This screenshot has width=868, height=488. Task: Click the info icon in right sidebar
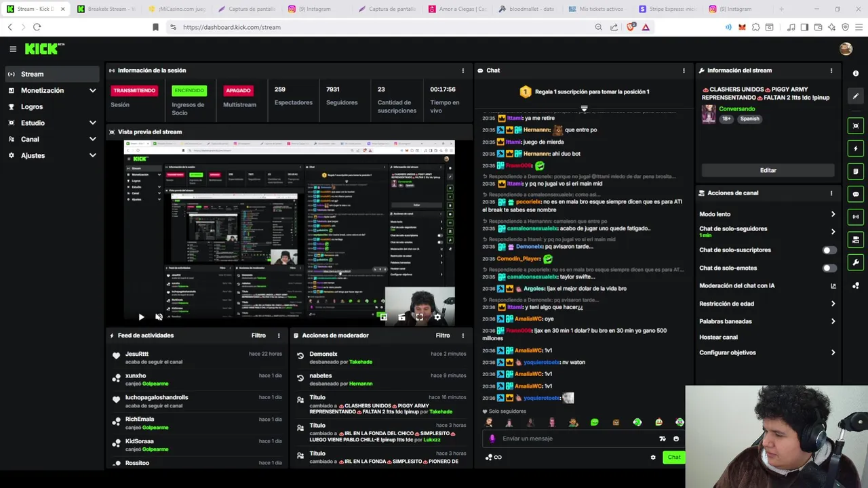856,73
